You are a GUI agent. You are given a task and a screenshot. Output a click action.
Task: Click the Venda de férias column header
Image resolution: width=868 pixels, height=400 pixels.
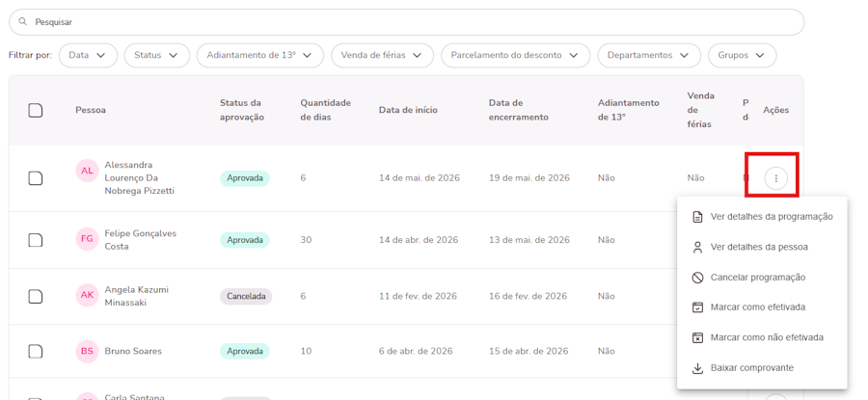(x=699, y=110)
